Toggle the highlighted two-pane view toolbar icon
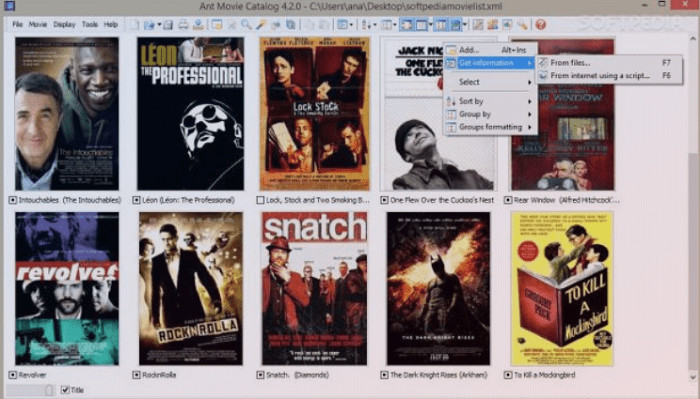This screenshot has width=700, height=399. point(440,25)
